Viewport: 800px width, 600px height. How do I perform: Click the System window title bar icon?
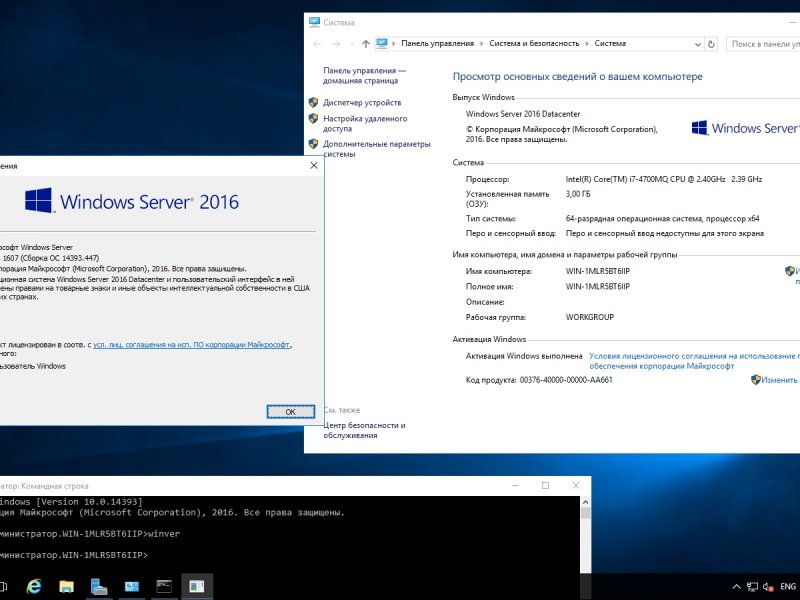314,22
